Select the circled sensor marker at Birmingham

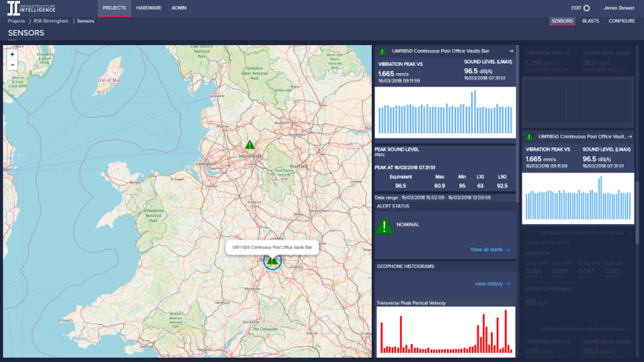click(272, 261)
